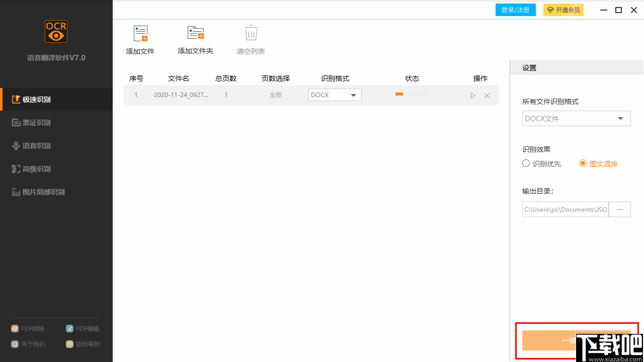Choose the 图文混排 recognition effect

(x=583, y=163)
